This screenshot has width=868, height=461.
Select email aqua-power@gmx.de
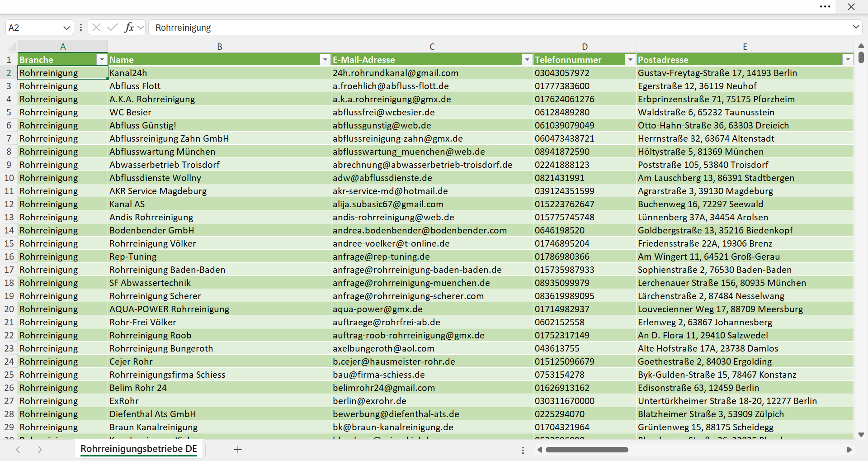[432, 309]
